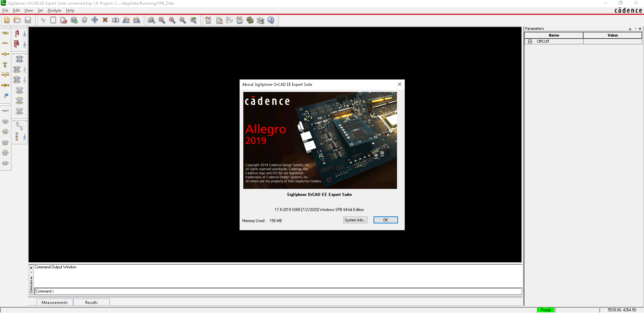Click the green striped simulate icon
644x313 pixels.
(x=250, y=20)
